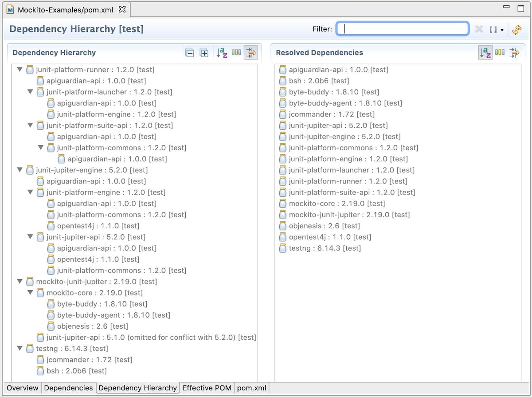Click jar icon of mockito-junit-jupiter in hierarchy
532x397 pixels.
pyautogui.click(x=30, y=282)
